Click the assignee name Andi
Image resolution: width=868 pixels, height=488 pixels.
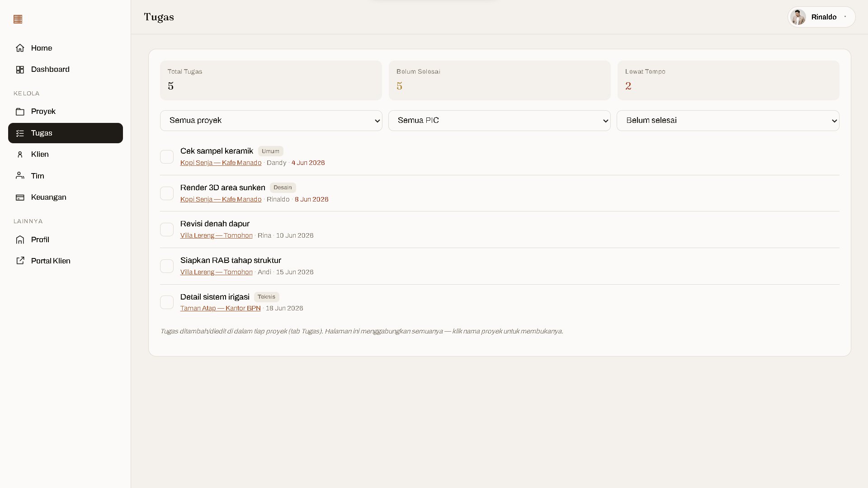pyautogui.click(x=264, y=272)
